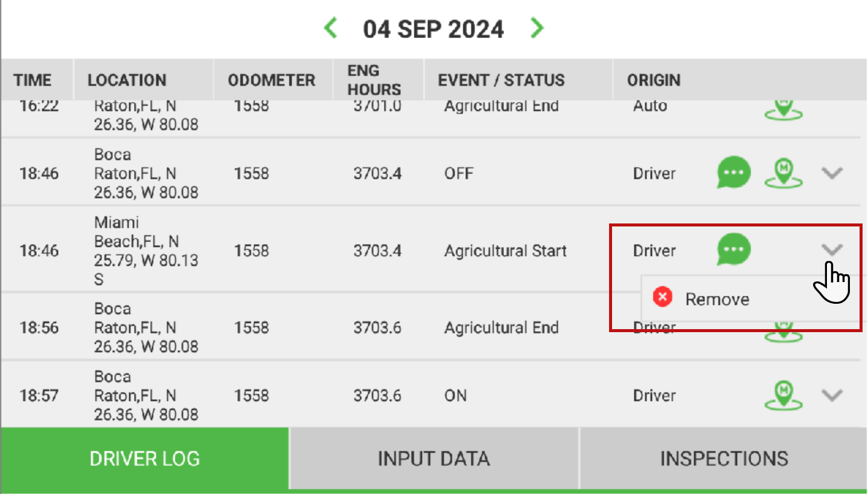Click map pin icon on 18:57 ON row
This screenshot has height=494, width=868.
(x=783, y=395)
